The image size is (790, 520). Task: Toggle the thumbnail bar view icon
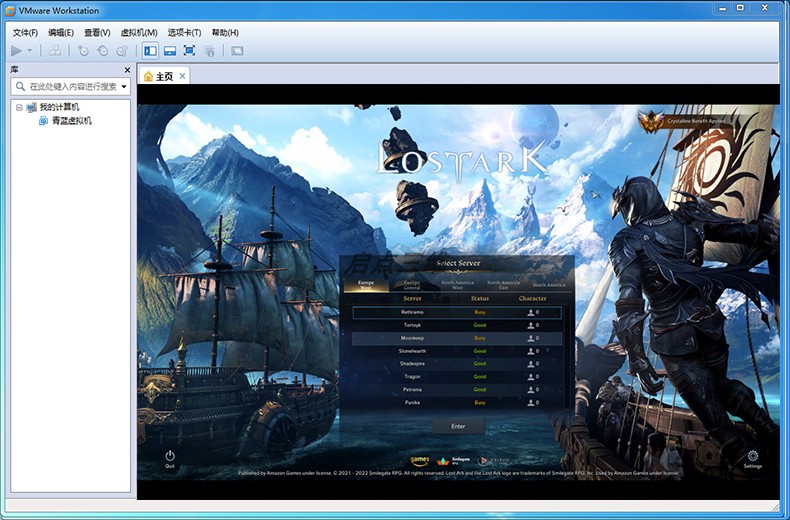point(170,50)
